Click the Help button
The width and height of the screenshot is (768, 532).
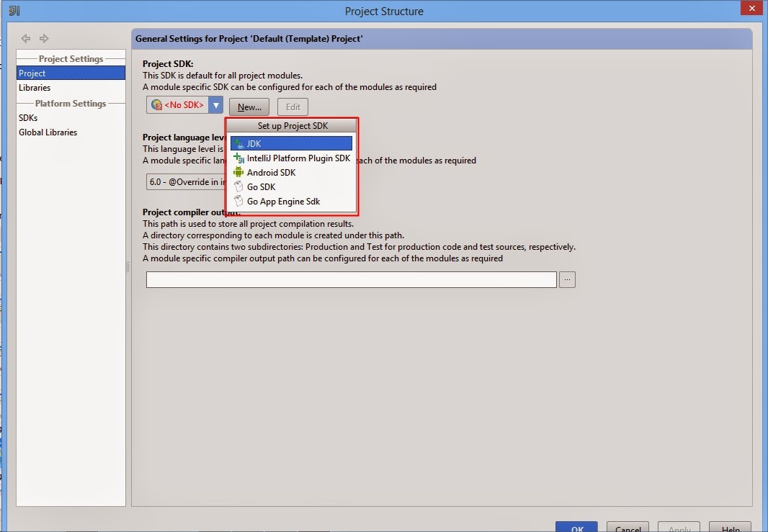tap(731, 527)
